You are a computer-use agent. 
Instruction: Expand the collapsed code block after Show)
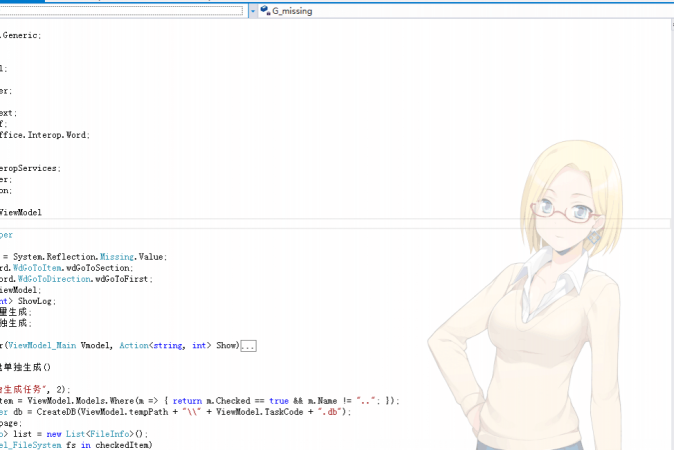coord(248,346)
